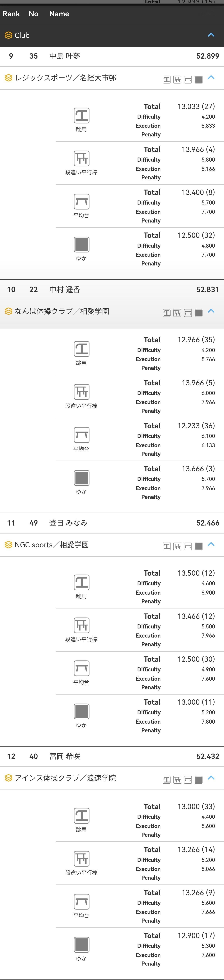The image size is (224, 980).
Task: Sort by Name column header
Action: pyautogui.click(x=59, y=14)
